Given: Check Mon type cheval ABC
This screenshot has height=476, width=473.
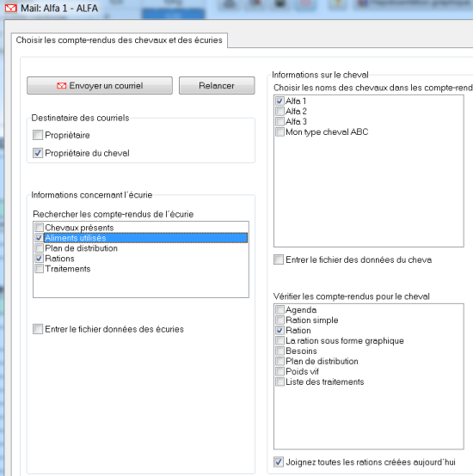Looking at the screenshot, I should (x=279, y=131).
